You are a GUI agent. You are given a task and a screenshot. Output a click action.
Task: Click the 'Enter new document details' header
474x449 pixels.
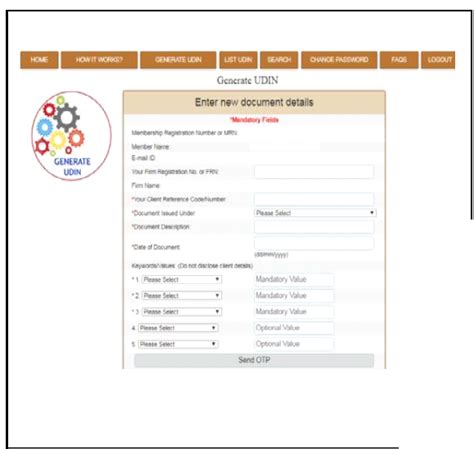pos(254,102)
